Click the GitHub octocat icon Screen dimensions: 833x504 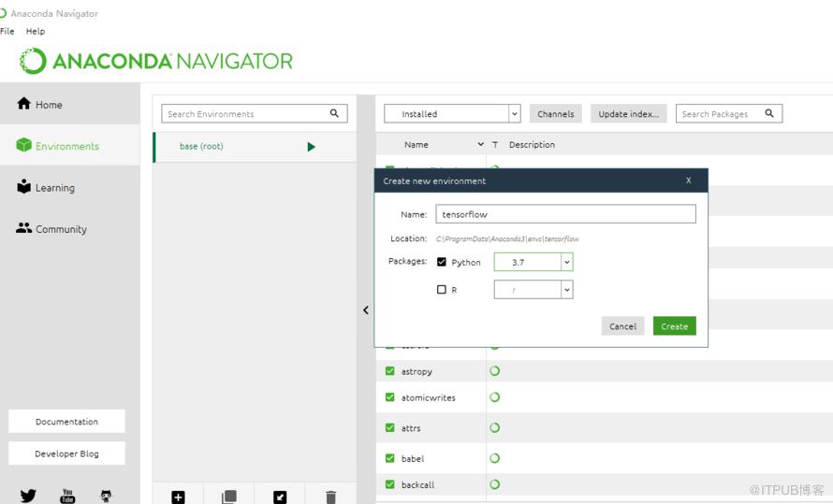107,496
